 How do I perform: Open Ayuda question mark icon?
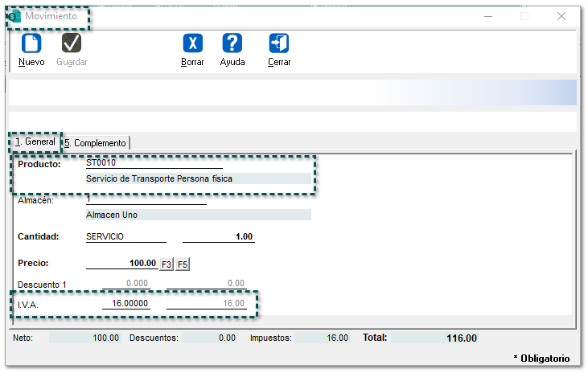tap(232, 43)
